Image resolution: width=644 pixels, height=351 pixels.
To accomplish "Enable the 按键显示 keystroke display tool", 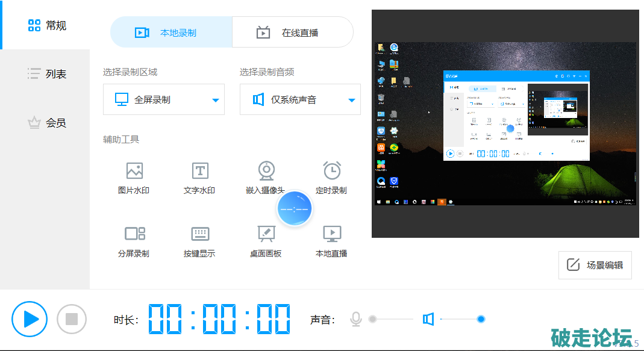I will coord(199,241).
